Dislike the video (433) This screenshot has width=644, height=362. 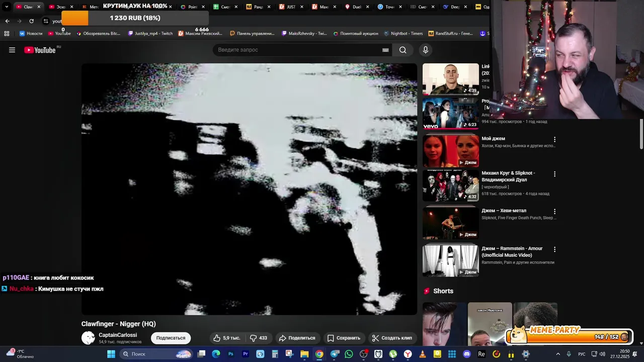coord(259,338)
